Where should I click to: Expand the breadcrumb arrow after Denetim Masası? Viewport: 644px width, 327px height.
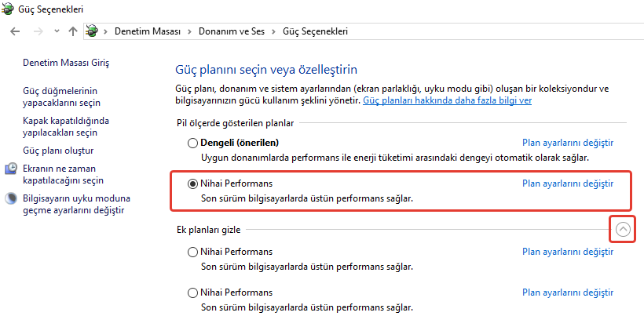[186, 31]
